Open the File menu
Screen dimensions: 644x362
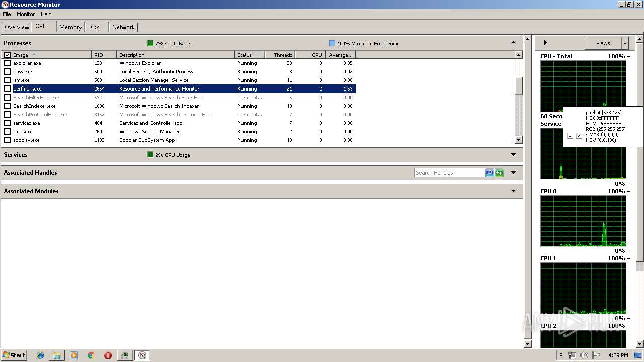click(x=7, y=14)
